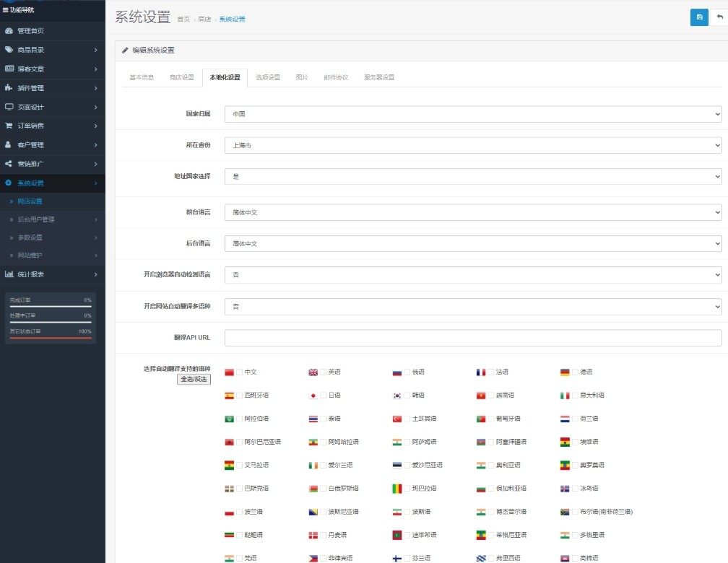Select the 本地化设置 tab
This screenshot has width=728, height=563.
coord(225,77)
